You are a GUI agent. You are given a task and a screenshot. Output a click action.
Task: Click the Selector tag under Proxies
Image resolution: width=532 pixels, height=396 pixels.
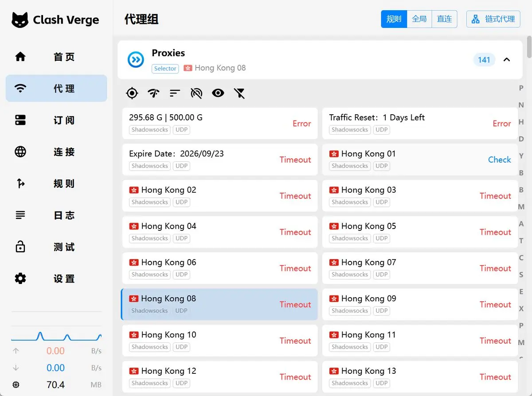tap(165, 69)
